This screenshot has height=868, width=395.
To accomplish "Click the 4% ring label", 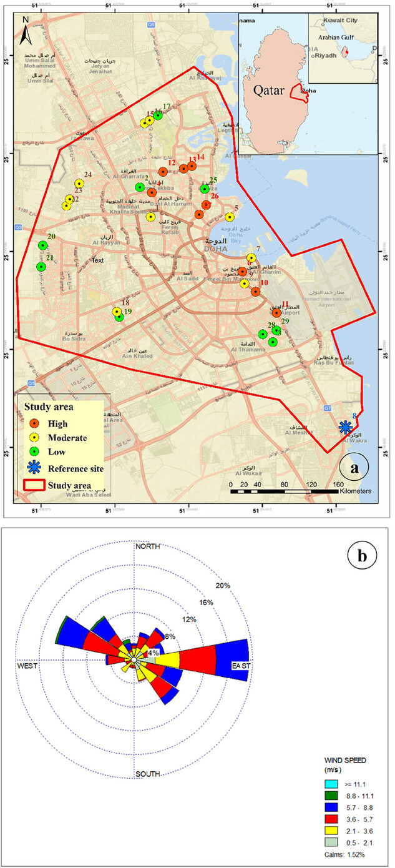I will click(152, 654).
